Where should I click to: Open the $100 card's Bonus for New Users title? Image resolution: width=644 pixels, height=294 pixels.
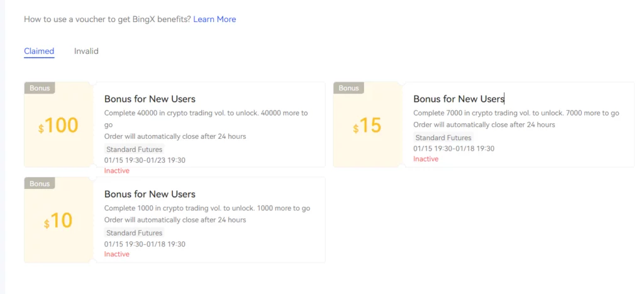point(150,99)
